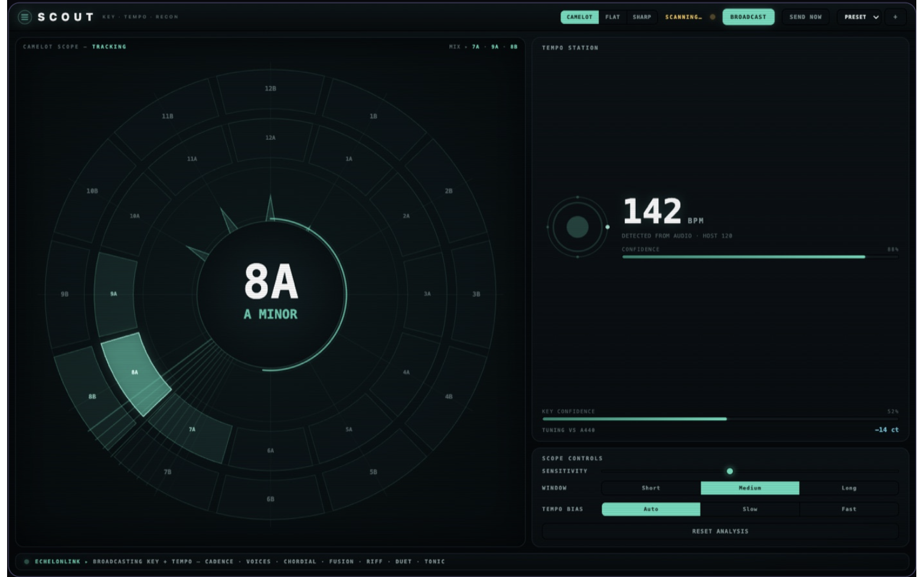Select the 3A wheel segment

[x=427, y=294]
